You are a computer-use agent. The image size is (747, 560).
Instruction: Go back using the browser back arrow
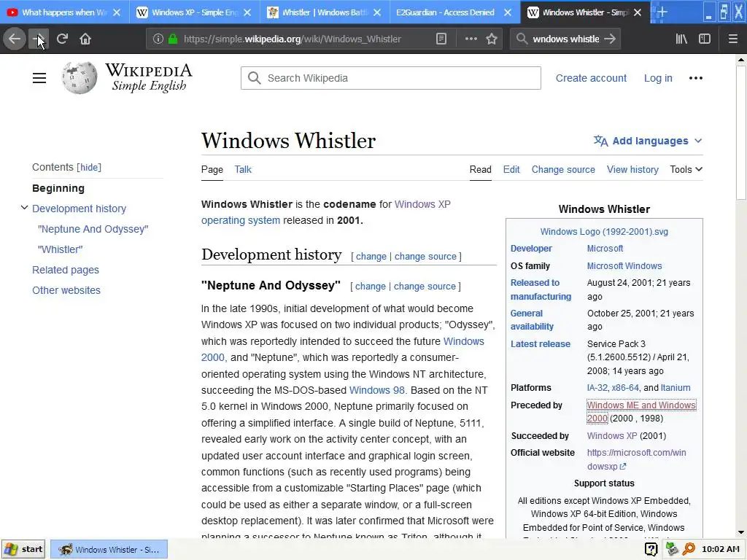click(15, 39)
